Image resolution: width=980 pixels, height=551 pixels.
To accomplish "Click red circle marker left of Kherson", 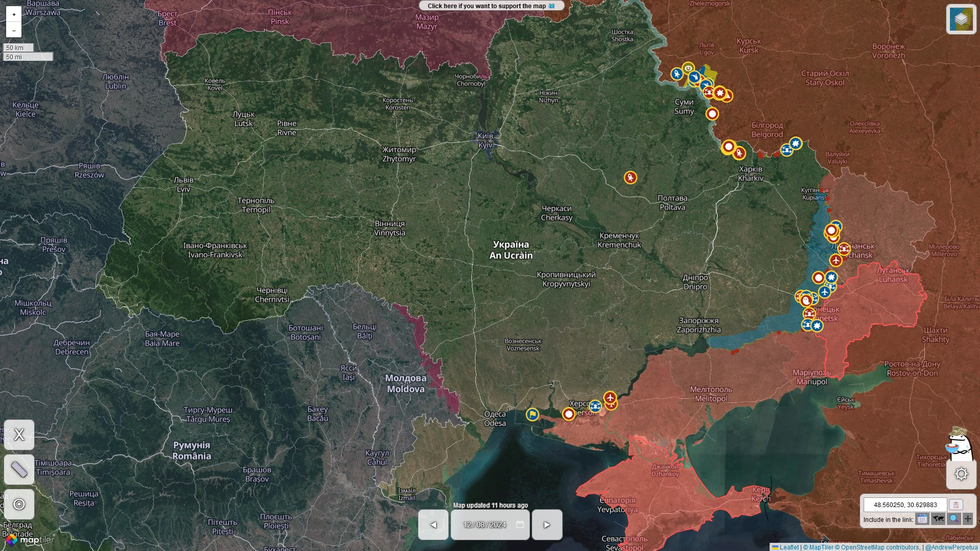I will coord(568,414).
